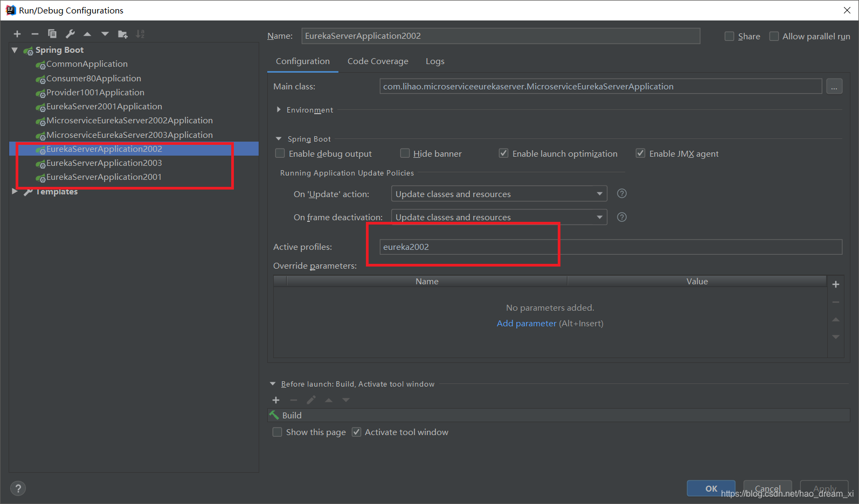The image size is (859, 504).
Task: Click the OK button
Action: pyautogui.click(x=711, y=488)
